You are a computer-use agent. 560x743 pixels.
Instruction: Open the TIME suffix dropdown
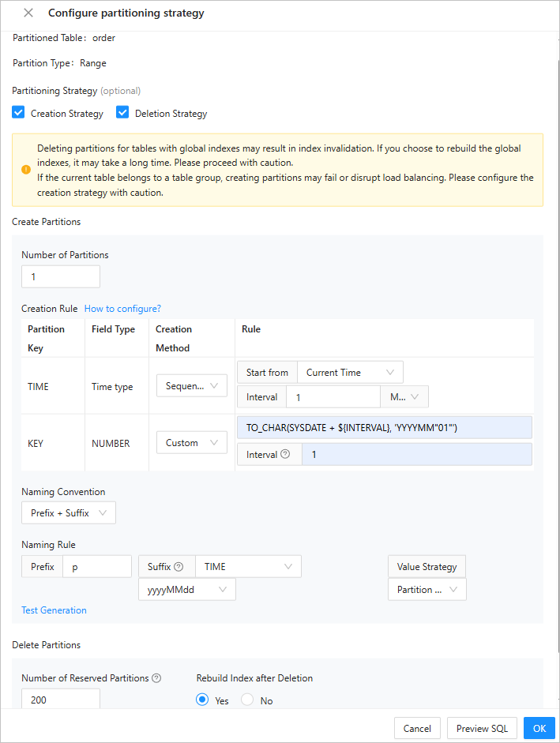248,567
